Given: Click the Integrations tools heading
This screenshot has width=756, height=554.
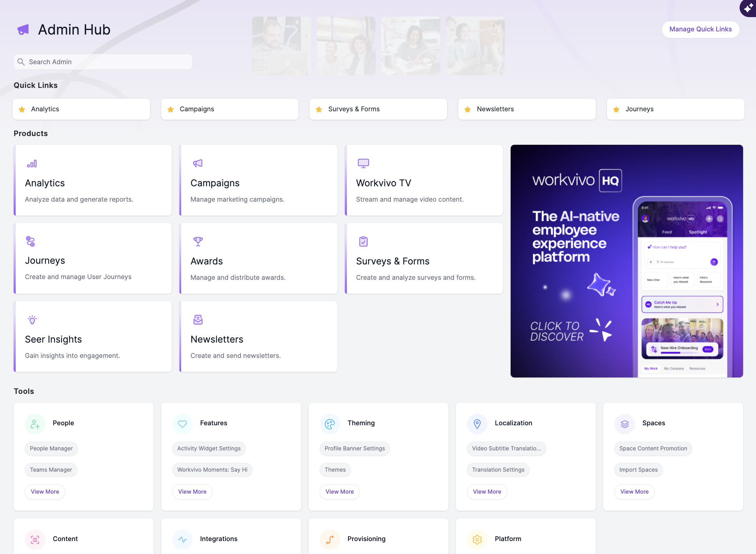Looking at the screenshot, I should pyautogui.click(x=218, y=539).
